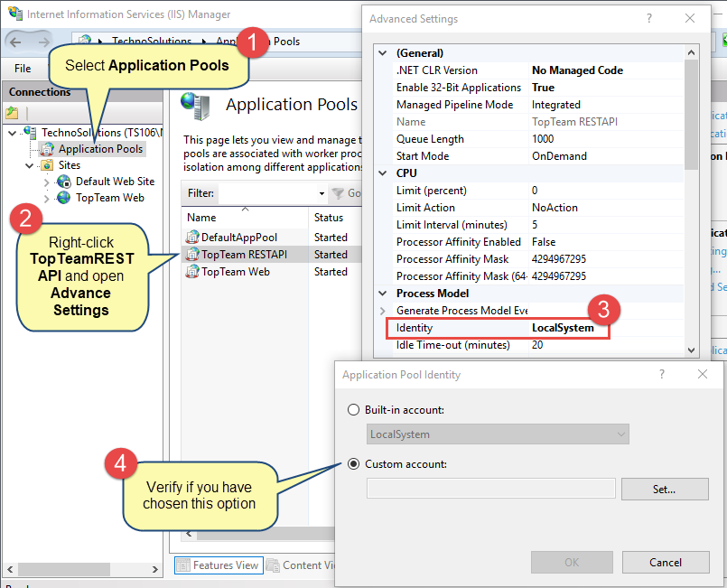The width and height of the screenshot is (727, 588).
Task: Click the Application Pools tree icon
Action: click(x=47, y=149)
